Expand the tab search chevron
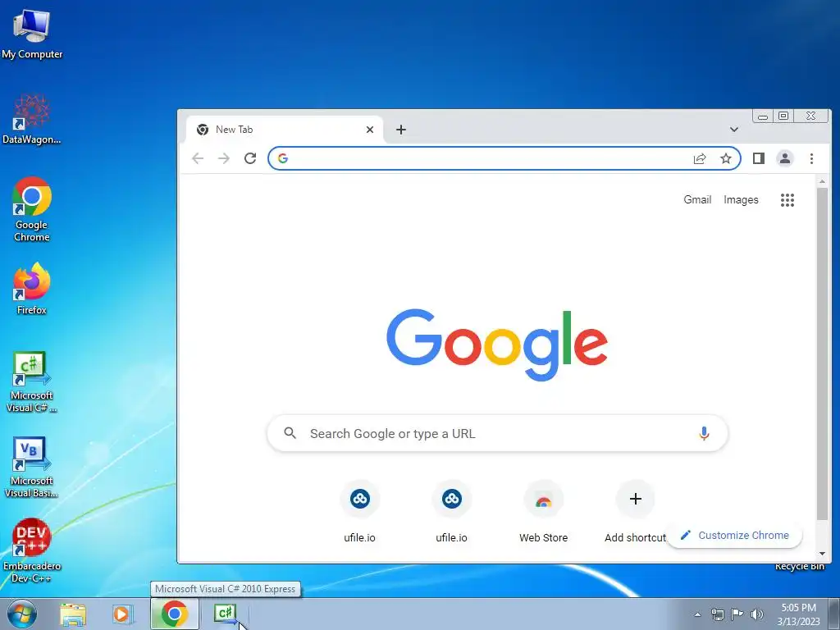 tap(734, 130)
